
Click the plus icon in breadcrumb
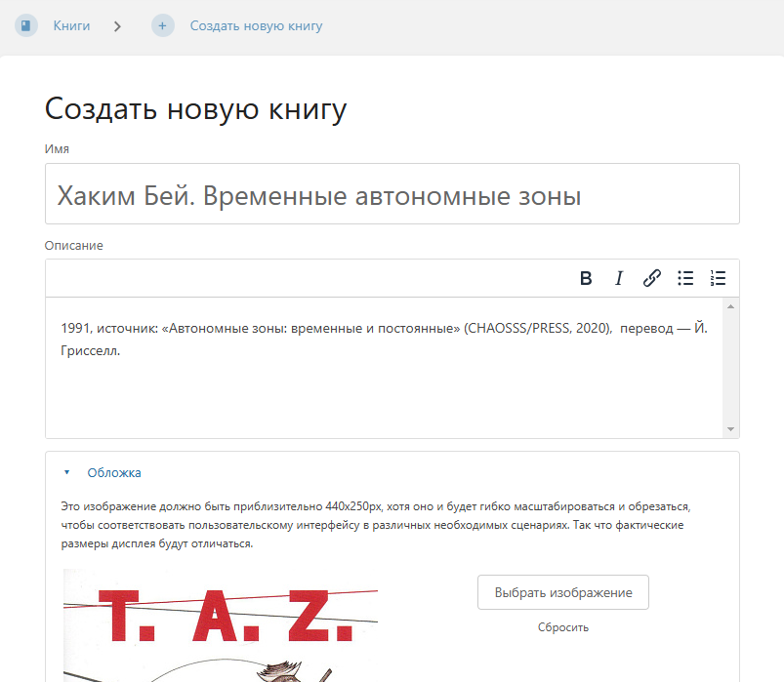coord(162,25)
